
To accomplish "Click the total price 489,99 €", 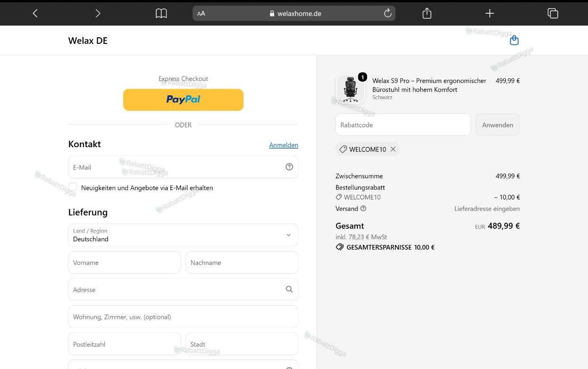I will coord(504,226).
